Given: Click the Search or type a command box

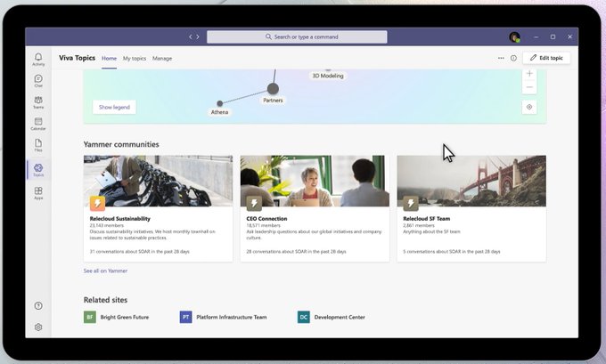Looking at the screenshot, I should pos(297,37).
